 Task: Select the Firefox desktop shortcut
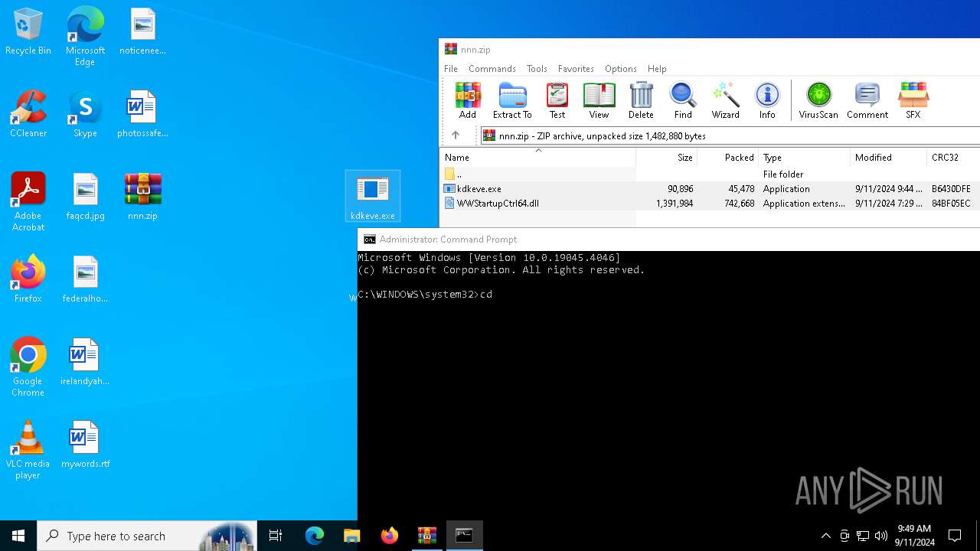(x=28, y=279)
